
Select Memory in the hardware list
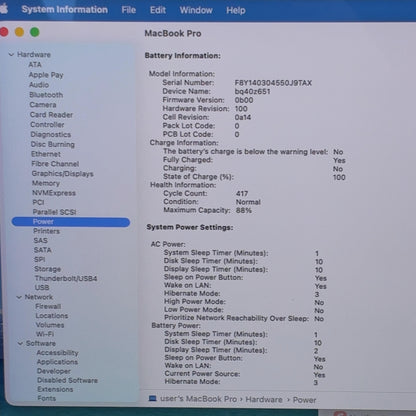click(46, 183)
